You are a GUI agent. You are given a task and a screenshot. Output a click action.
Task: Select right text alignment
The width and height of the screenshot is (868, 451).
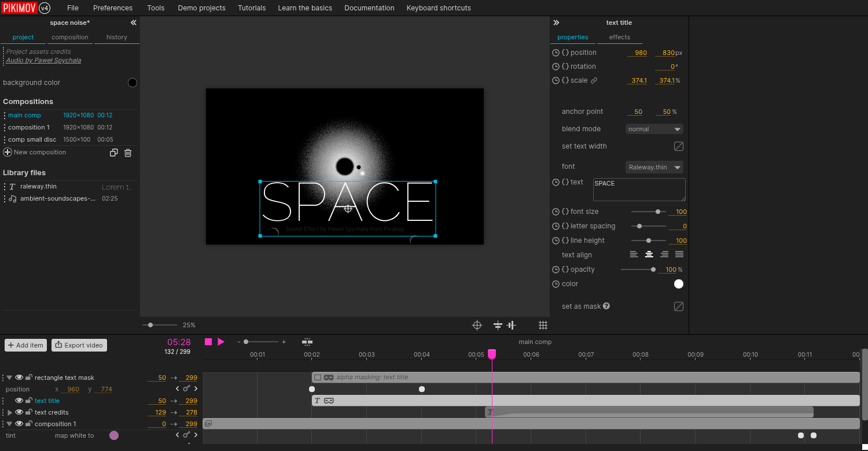[x=664, y=254]
